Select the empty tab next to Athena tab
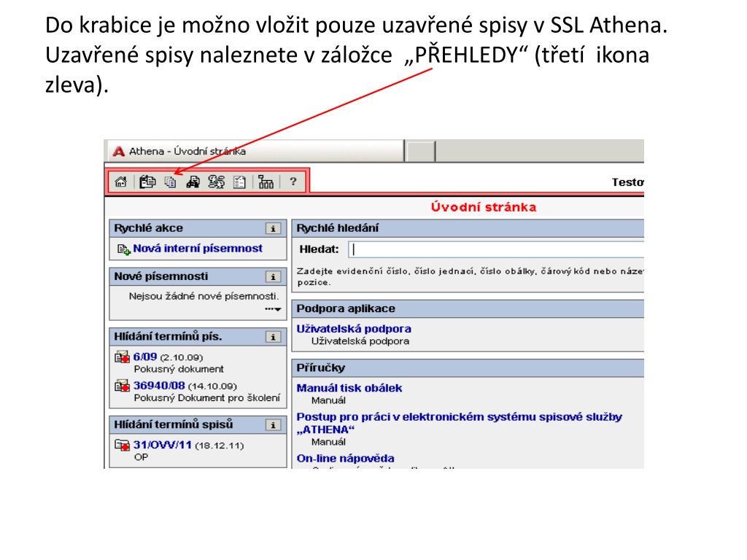The height and width of the screenshot is (560, 747). pos(420,152)
